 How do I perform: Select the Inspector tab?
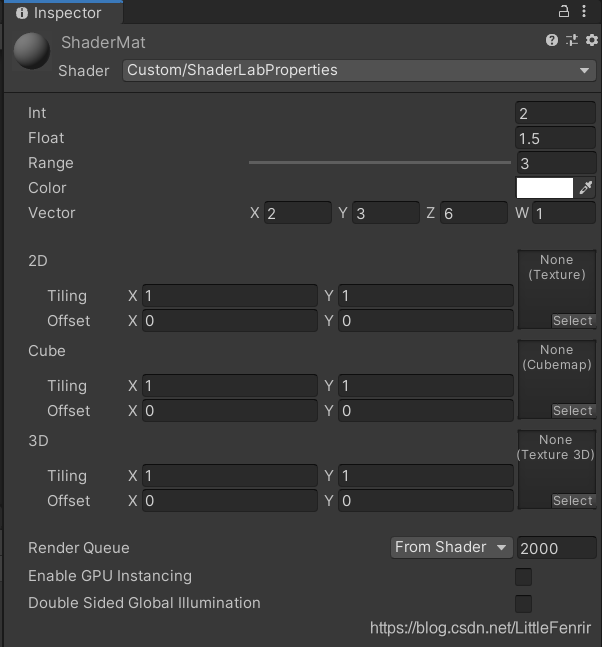click(x=63, y=13)
